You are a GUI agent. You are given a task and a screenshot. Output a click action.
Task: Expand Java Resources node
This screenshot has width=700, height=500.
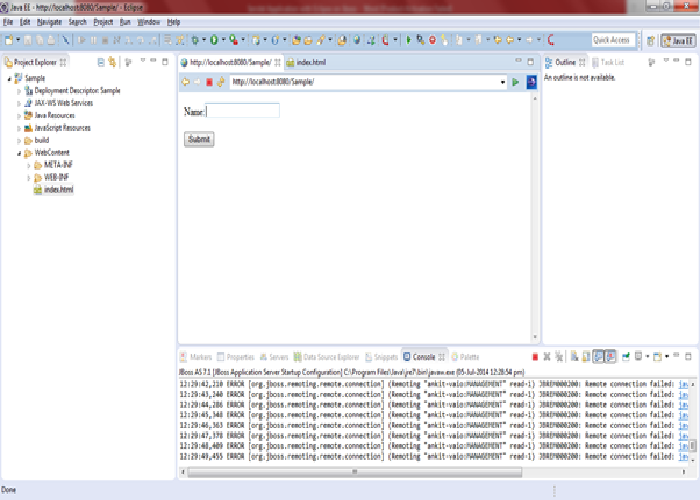coord(18,116)
